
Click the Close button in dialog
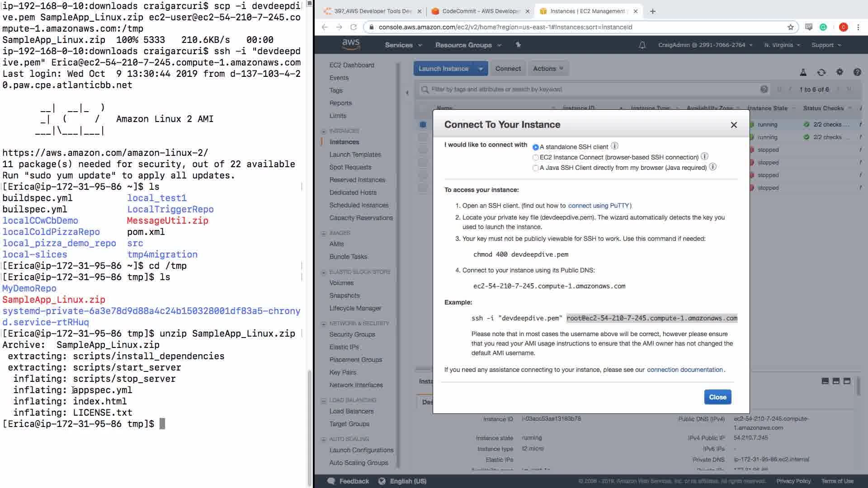[x=717, y=397]
